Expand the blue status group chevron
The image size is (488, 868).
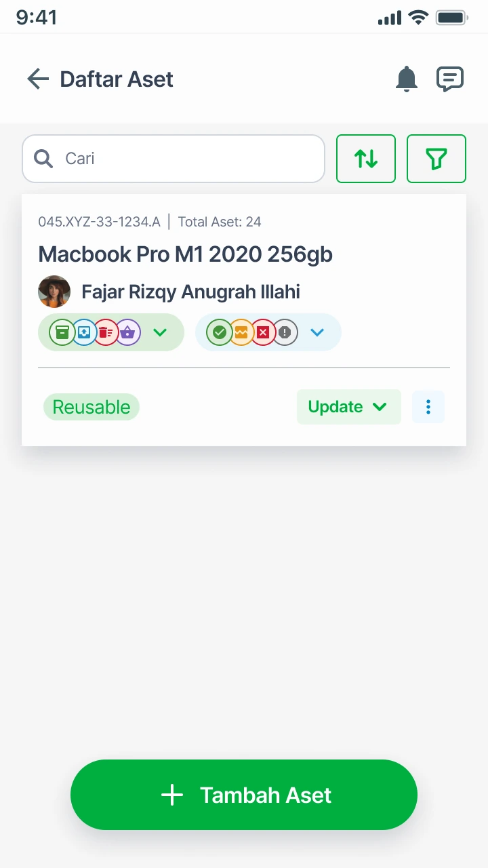tap(317, 332)
